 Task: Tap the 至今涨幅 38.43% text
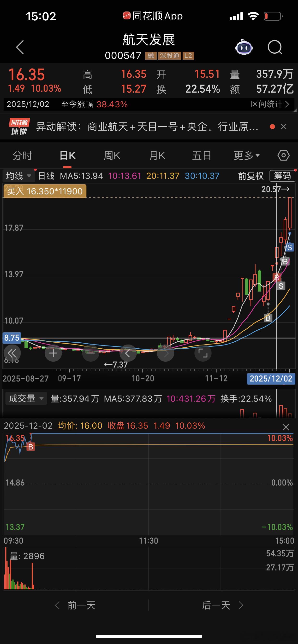click(94, 104)
